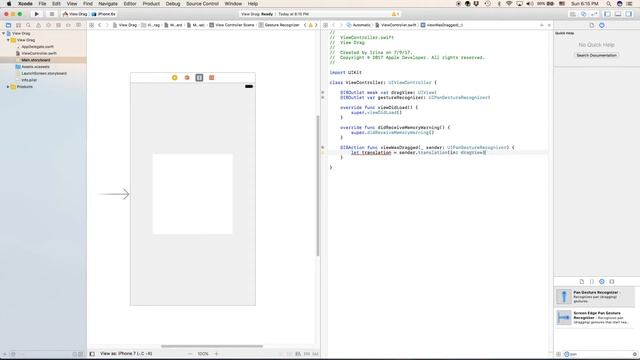
Task: Open the Breakpoint navigator icon
Action: [68, 25]
